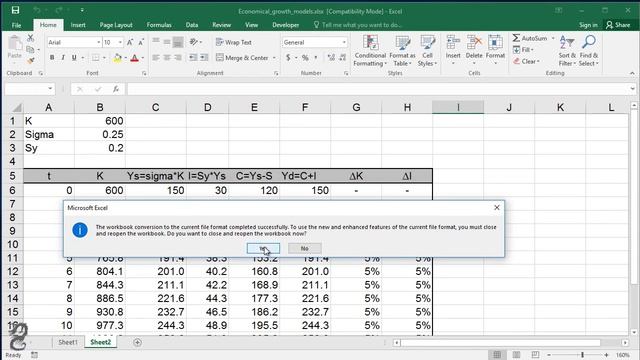The width and height of the screenshot is (640, 360).
Task: Click the Save icon in the title bar
Action: click(x=15, y=10)
